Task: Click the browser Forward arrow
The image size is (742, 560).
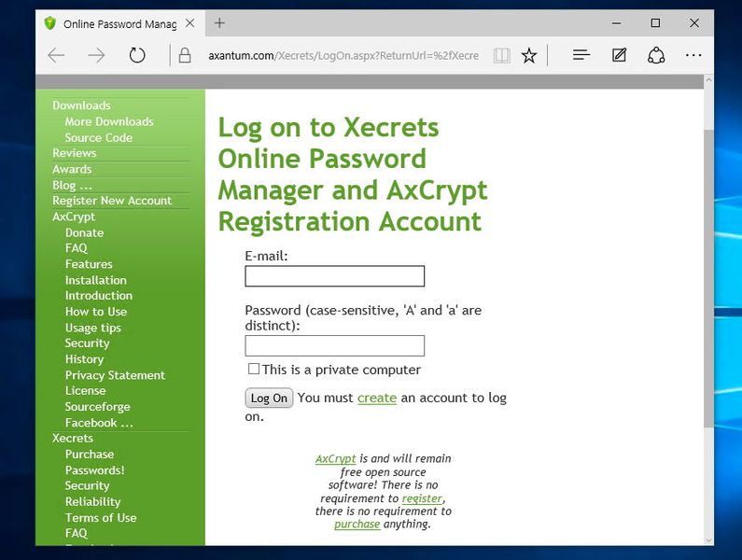Action: pyautogui.click(x=96, y=55)
